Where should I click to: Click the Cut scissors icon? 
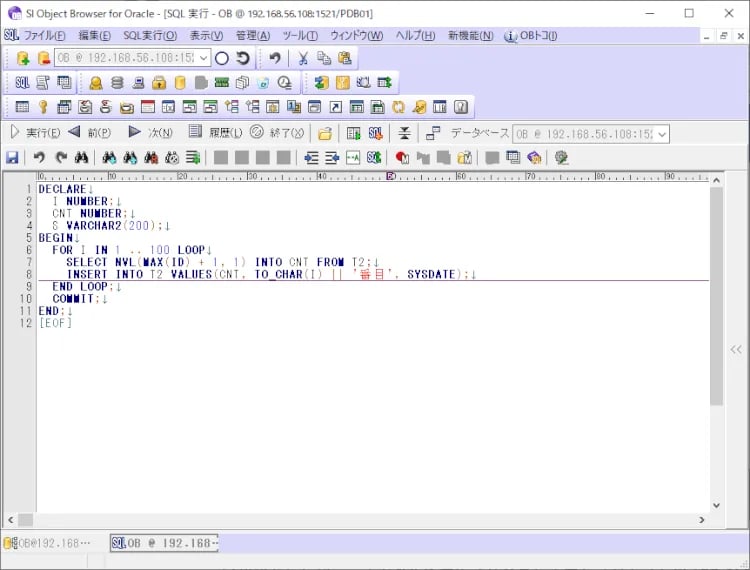point(303,58)
